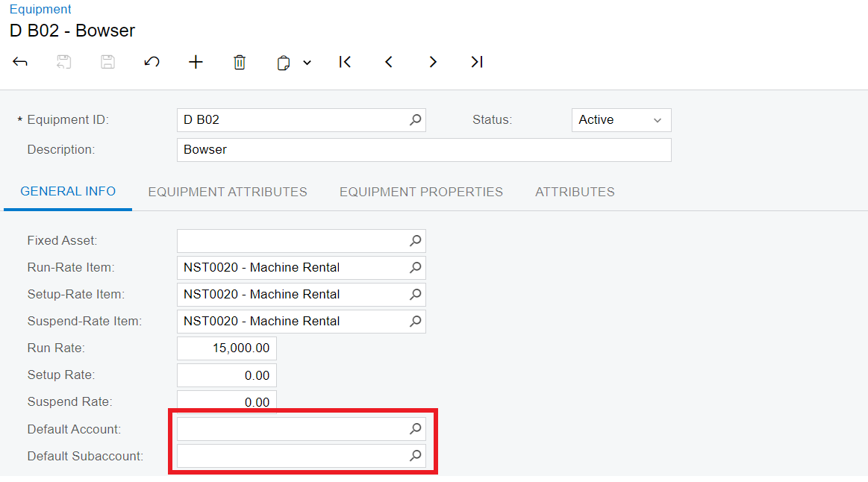Open the Equipment breadcrumb link
This screenshot has height=482, width=868.
pyautogui.click(x=40, y=9)
